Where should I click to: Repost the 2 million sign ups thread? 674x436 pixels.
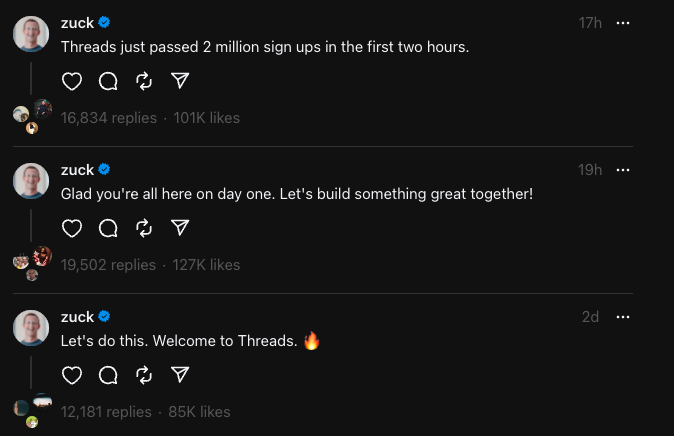[144, 81]
